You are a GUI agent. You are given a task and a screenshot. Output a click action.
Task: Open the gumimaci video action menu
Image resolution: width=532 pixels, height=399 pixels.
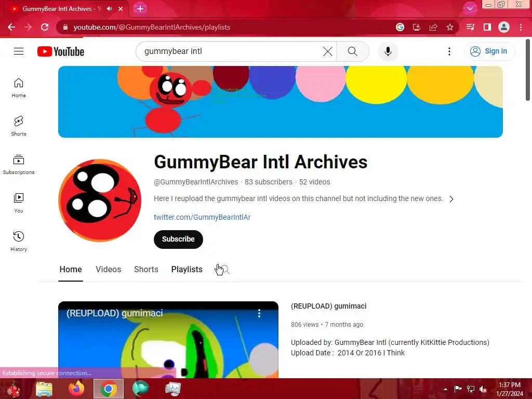click(259, 313)
